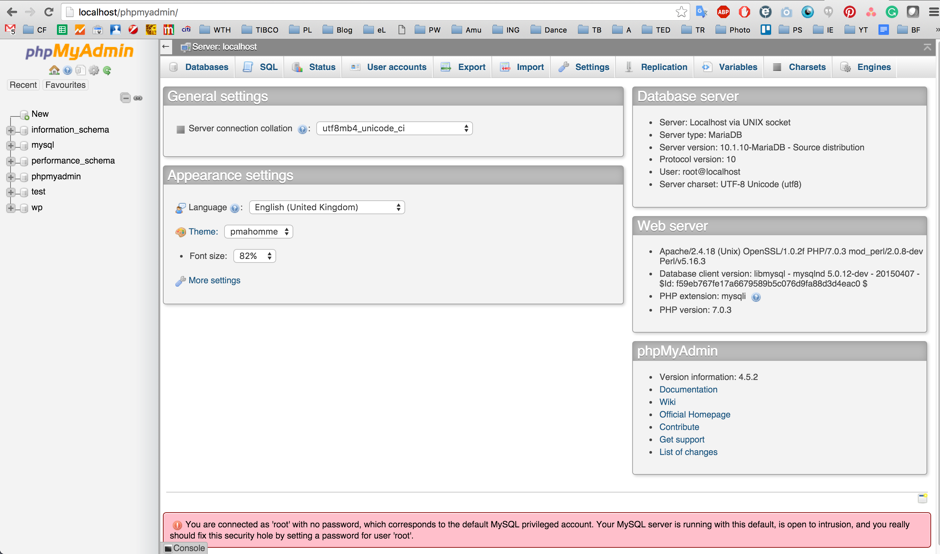This screenshot has width=940, height=554.
Task: Click the mysqli PHP extension help icon
Action: [756, 297]
